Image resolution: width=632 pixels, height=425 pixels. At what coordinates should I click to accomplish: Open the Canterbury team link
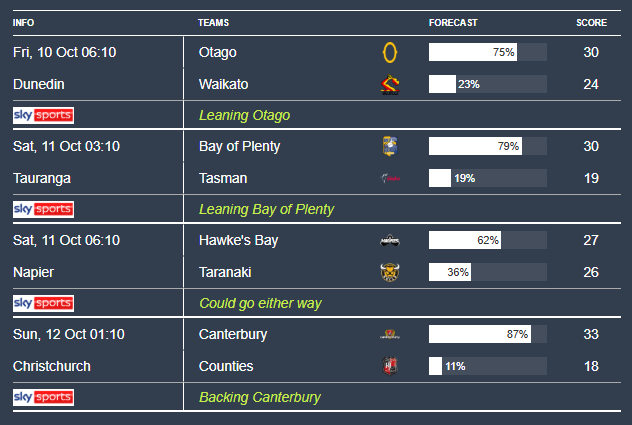pyautogui.click(x=233, y=334)
